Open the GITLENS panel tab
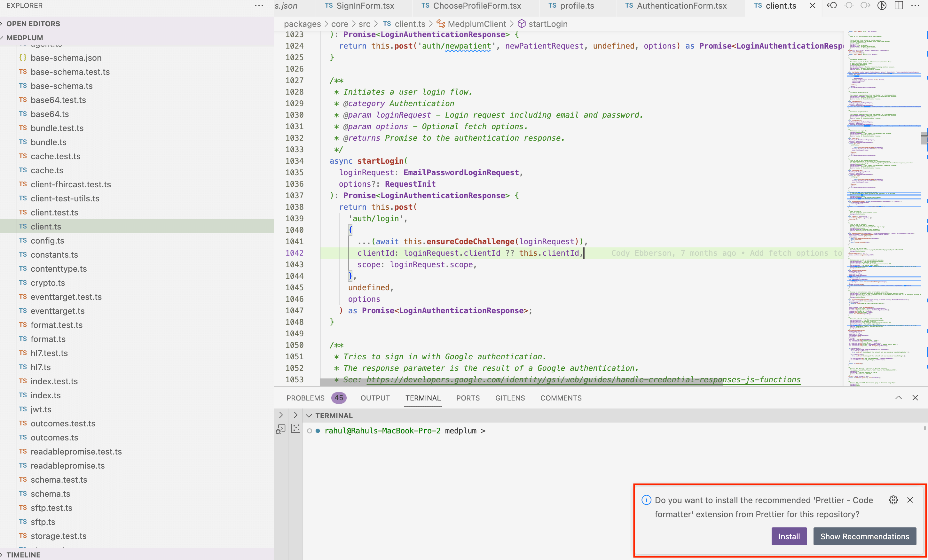 [x=510, y=398]
